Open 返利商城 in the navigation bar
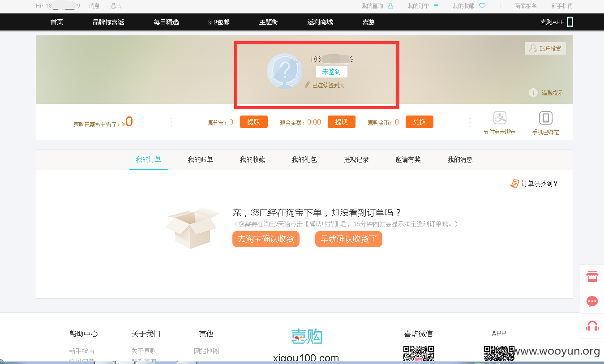 pyautogui.click(x=320, y=22)
